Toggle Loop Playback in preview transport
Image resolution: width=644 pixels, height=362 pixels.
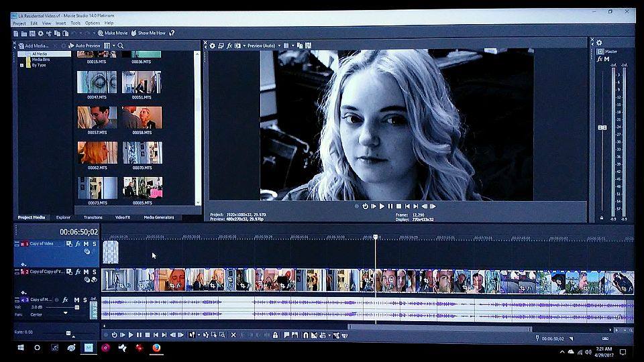pyautogui.click(x=365, y=206)
